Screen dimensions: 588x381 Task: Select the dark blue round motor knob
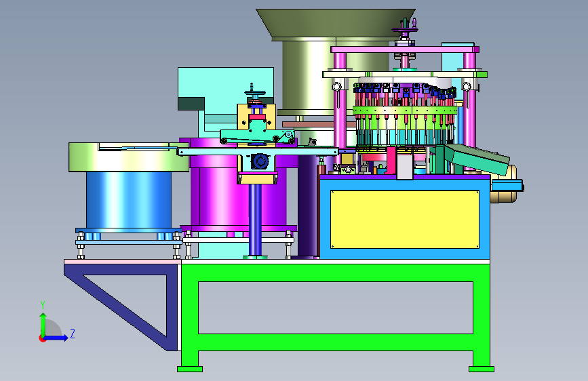point(260,161)
